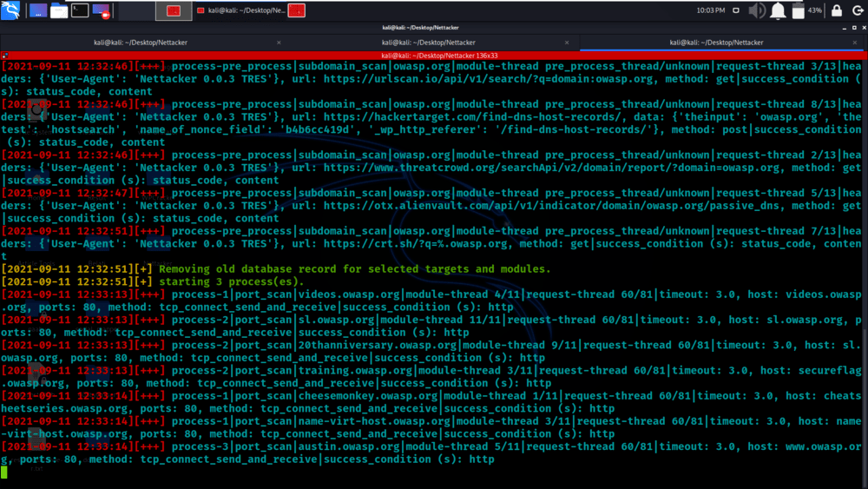Close the first terminal tab
The width and height of the screenshot is (868, 489).
(x=279, y=43)
